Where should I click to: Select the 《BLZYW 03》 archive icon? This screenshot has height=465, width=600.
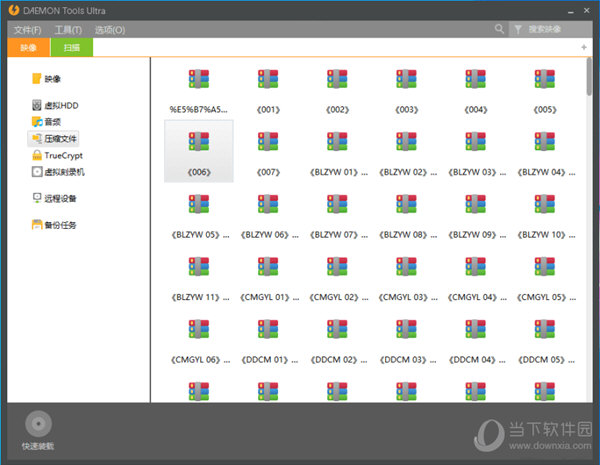(476, 142)
